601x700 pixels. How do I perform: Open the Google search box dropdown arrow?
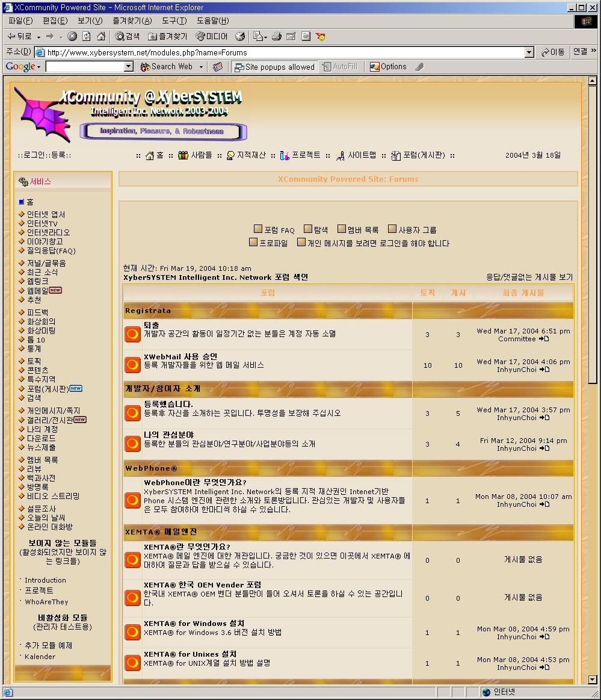coord(128,67)
